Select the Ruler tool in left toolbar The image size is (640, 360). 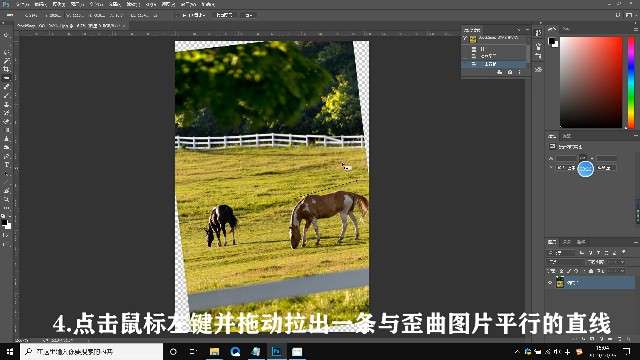point(6,78)
